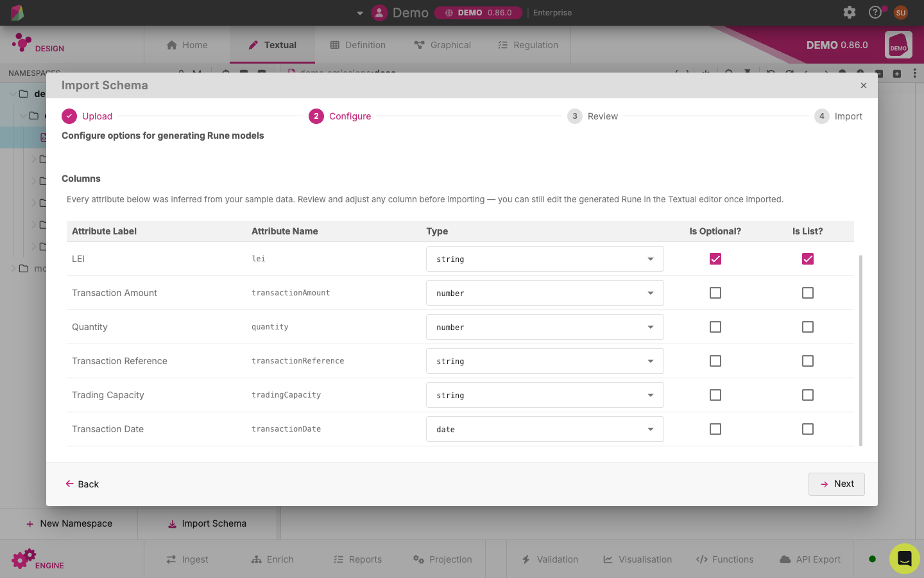
Task: Uncheck Is Optional for LEI
Action: 715,259
